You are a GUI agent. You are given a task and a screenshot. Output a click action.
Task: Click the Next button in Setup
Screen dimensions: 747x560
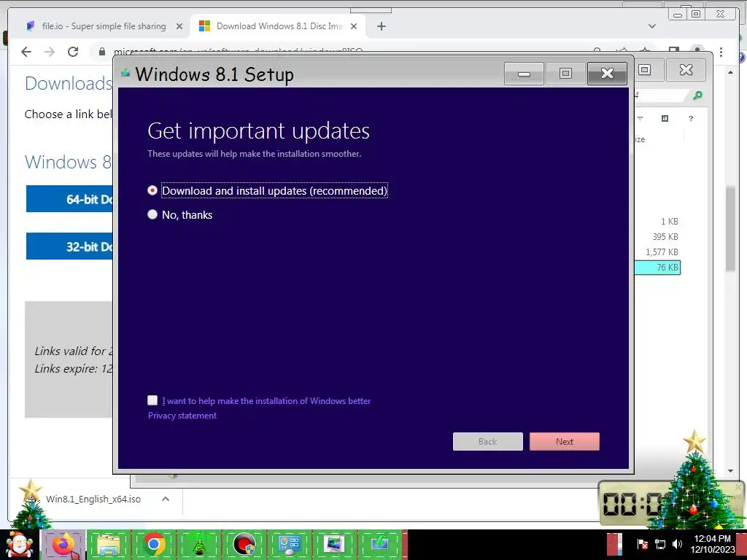click(565, 441)
